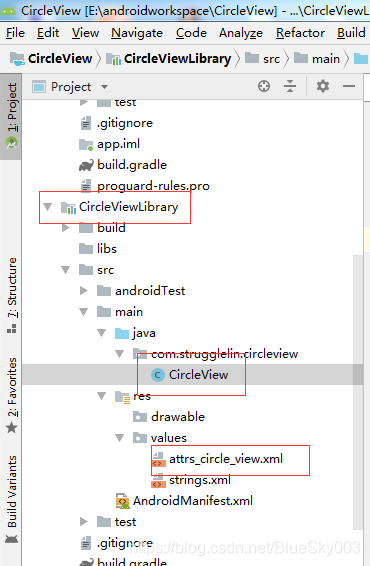Click the build.gradle elephant icon
370x566 pixels.
[x=86, y=165]
